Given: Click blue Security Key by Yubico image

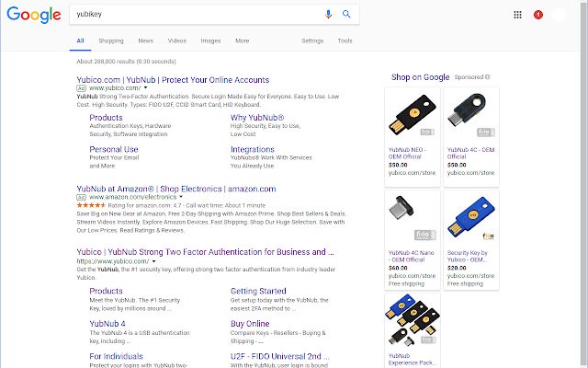Looking at the screenshot, I should point(471,219).
